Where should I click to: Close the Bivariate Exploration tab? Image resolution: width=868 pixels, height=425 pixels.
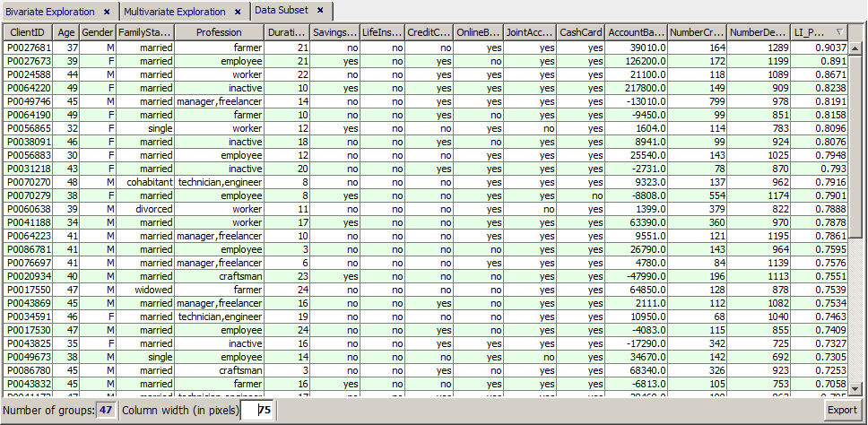click(x=107, y=11)
